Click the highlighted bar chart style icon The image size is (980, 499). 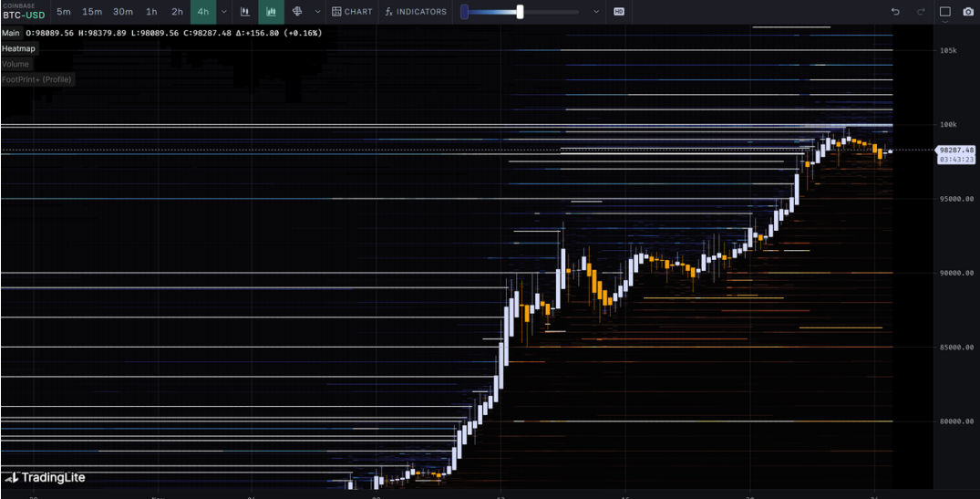click(x=271, y=12)
